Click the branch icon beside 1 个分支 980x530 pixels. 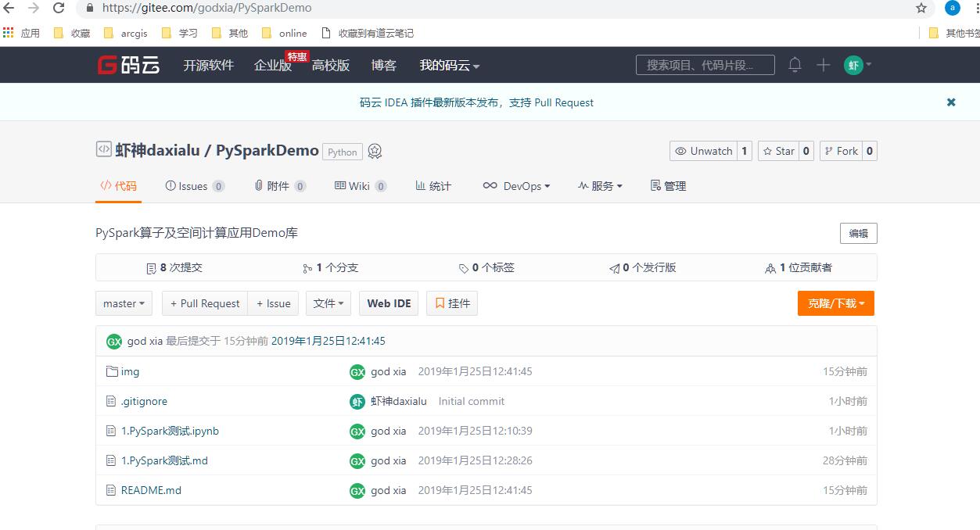307,268
